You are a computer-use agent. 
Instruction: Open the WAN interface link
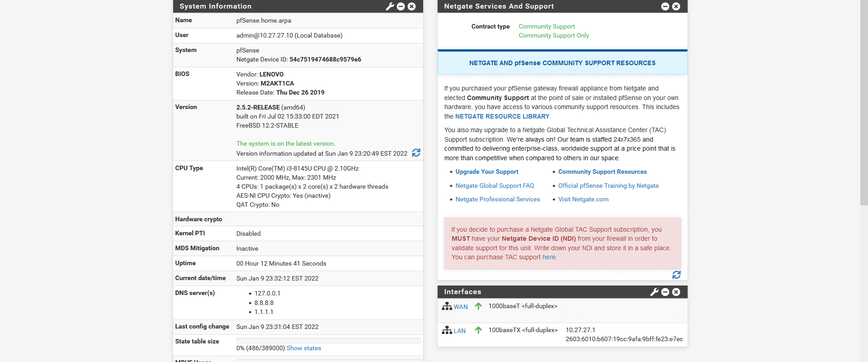point(461,307)
